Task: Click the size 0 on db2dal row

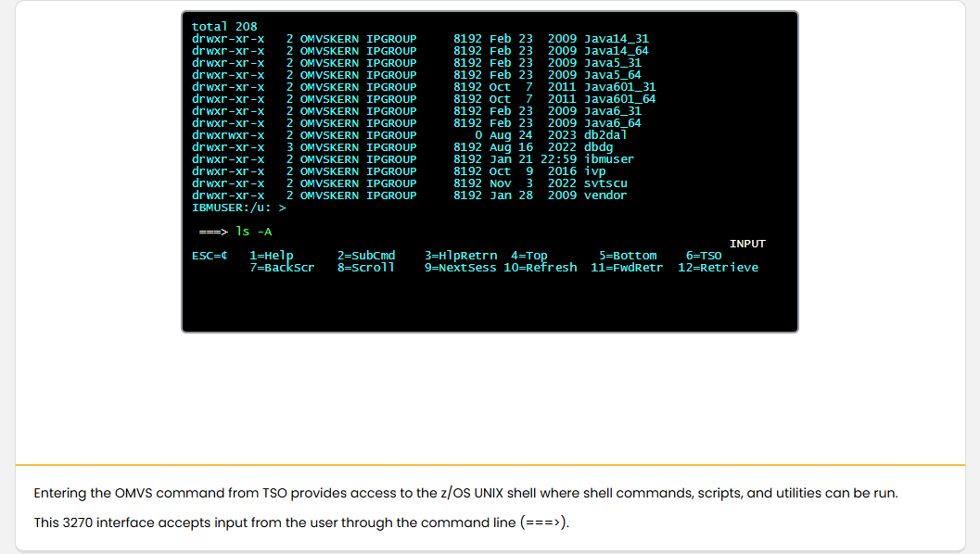Action: tap(478, 135)
